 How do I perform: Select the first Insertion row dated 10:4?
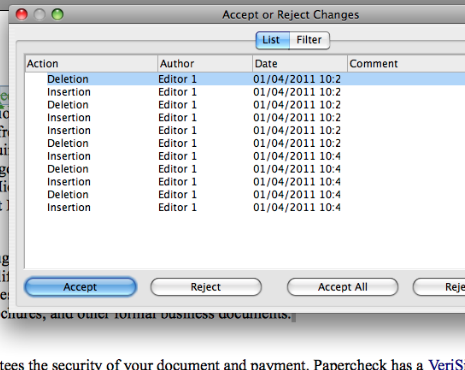(245, 156)
